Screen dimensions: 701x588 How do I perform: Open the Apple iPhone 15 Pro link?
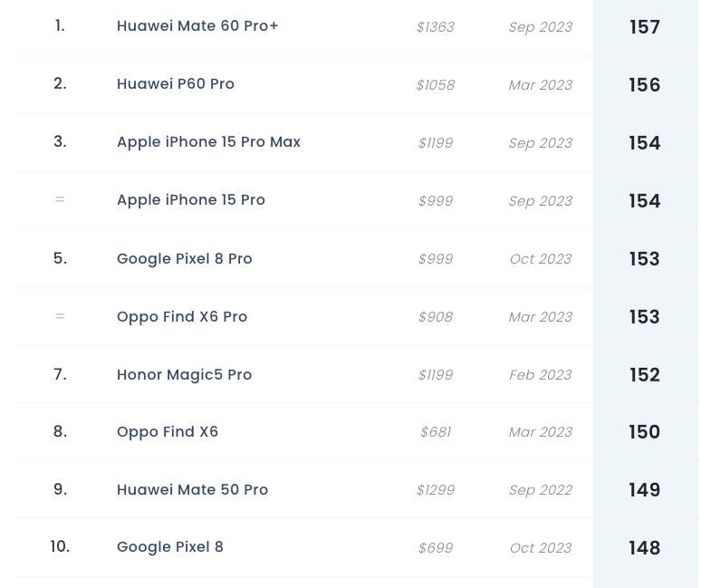click(191, 200)
